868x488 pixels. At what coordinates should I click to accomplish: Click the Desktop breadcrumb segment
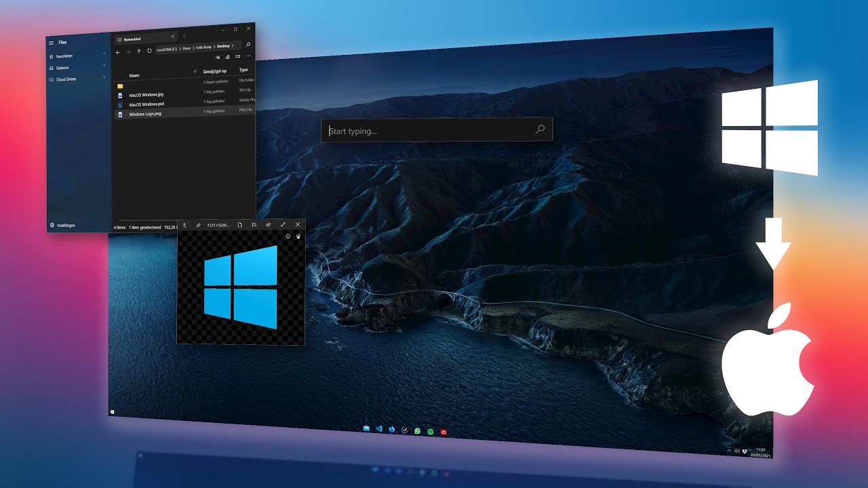coord(224,46)
